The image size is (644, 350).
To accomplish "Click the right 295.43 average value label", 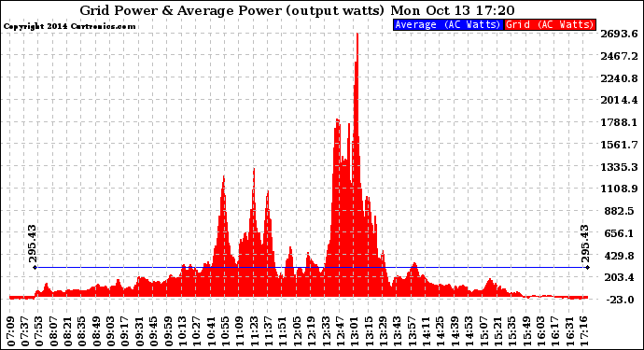I will pos(585,244).
